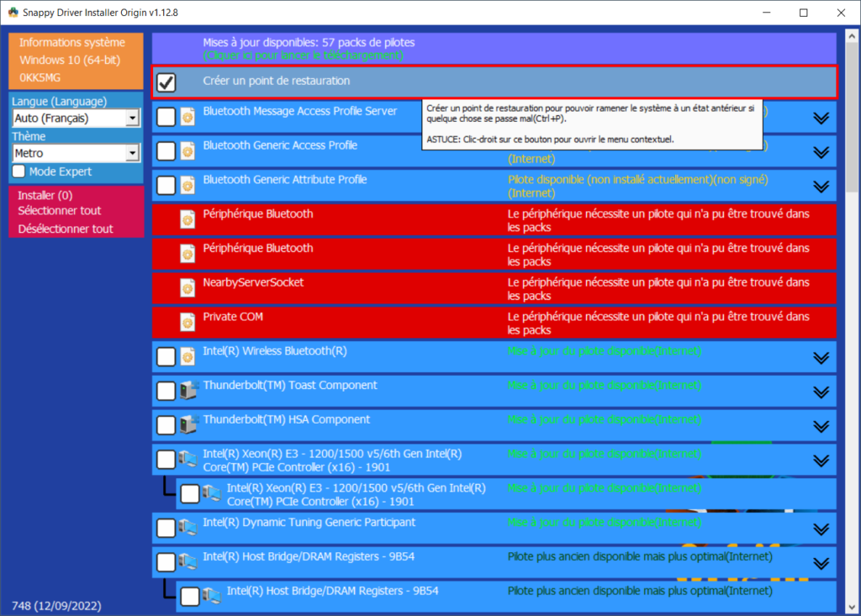
Task: Enable the Mode Expert checkbox
Action: pyautogui.click(x=18, y=171)
